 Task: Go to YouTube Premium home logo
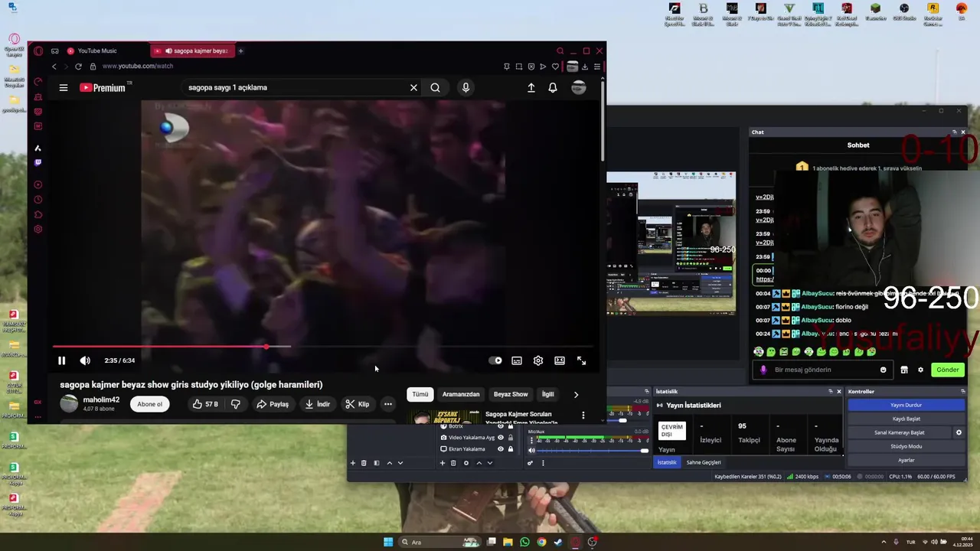click(x=103, y=88)
